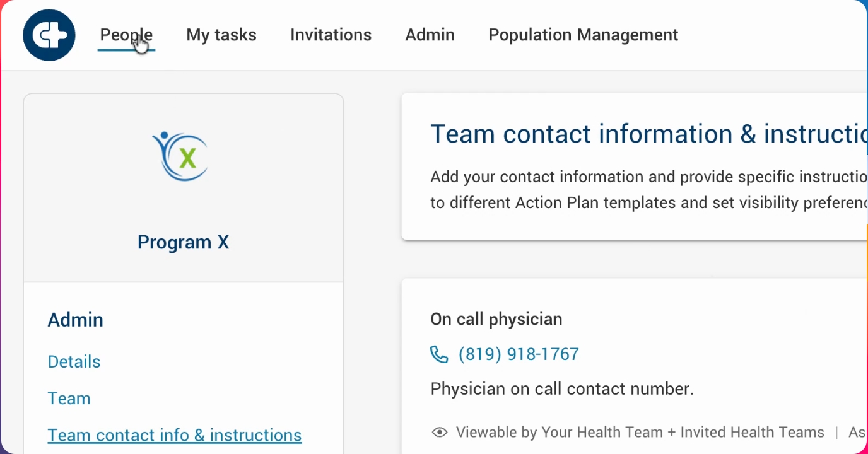Click the eye visibility icon
The height and width of the screenshot is (454, 868).
click(x=440, y=433)
